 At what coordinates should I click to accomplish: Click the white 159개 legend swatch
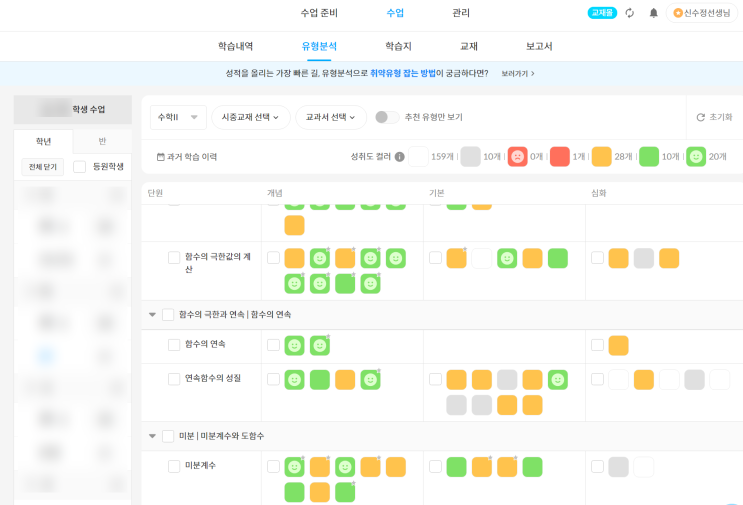click(x=418, y=156)
